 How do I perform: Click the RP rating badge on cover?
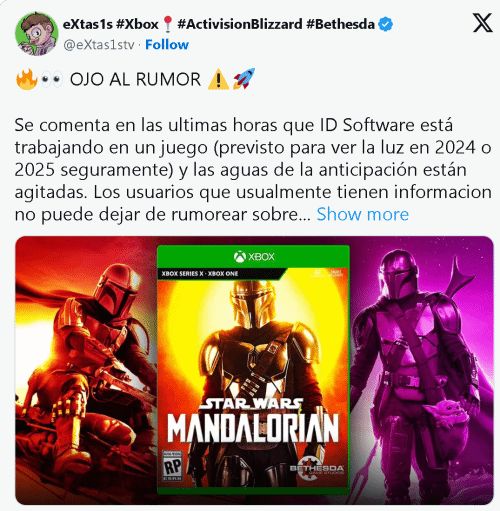coord(172,466)
